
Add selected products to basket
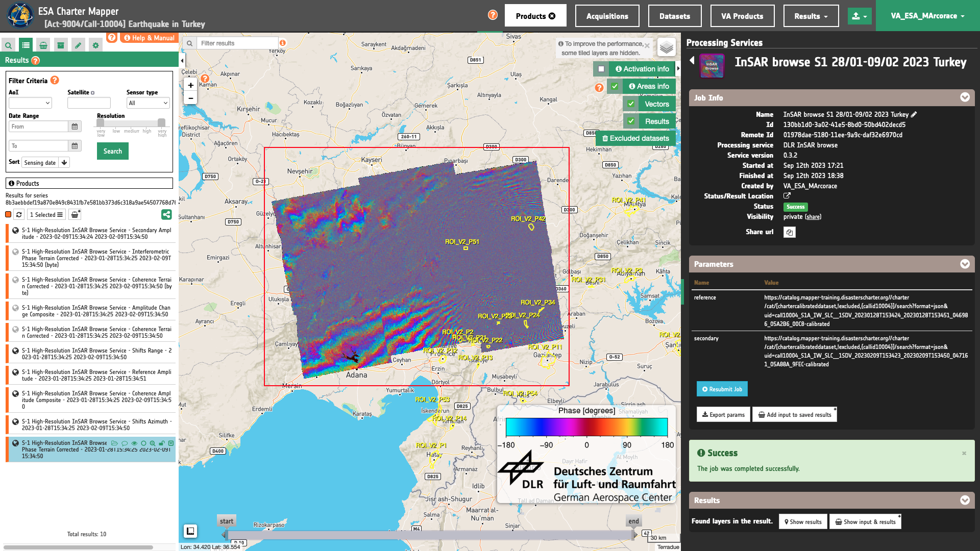point(75,215)
